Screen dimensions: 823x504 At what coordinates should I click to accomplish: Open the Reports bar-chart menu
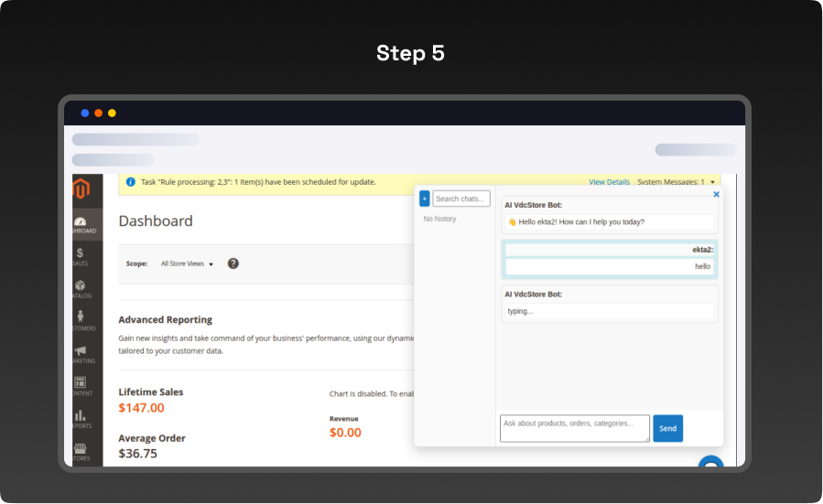(81, 419)
